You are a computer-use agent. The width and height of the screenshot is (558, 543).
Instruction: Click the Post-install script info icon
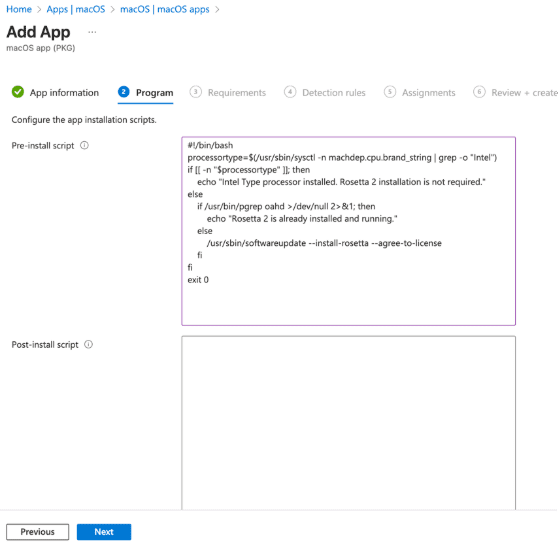[88, 344]
